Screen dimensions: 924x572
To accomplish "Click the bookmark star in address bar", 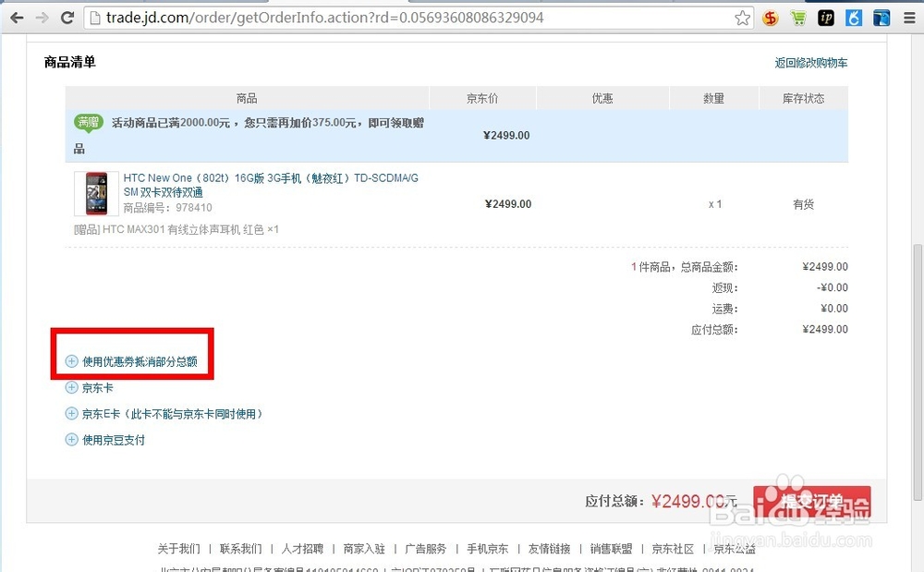I will coord(743,17).
